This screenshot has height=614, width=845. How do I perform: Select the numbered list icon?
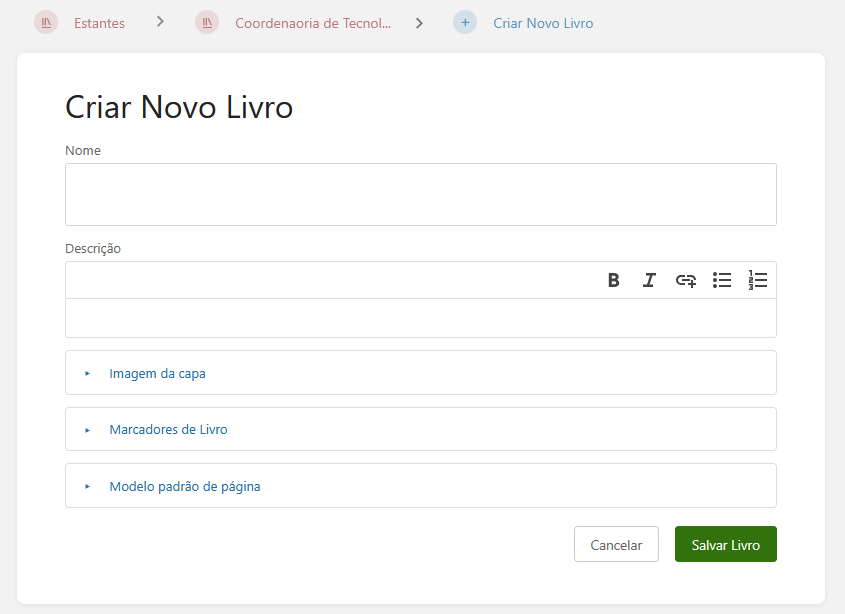tap(758, 280)
